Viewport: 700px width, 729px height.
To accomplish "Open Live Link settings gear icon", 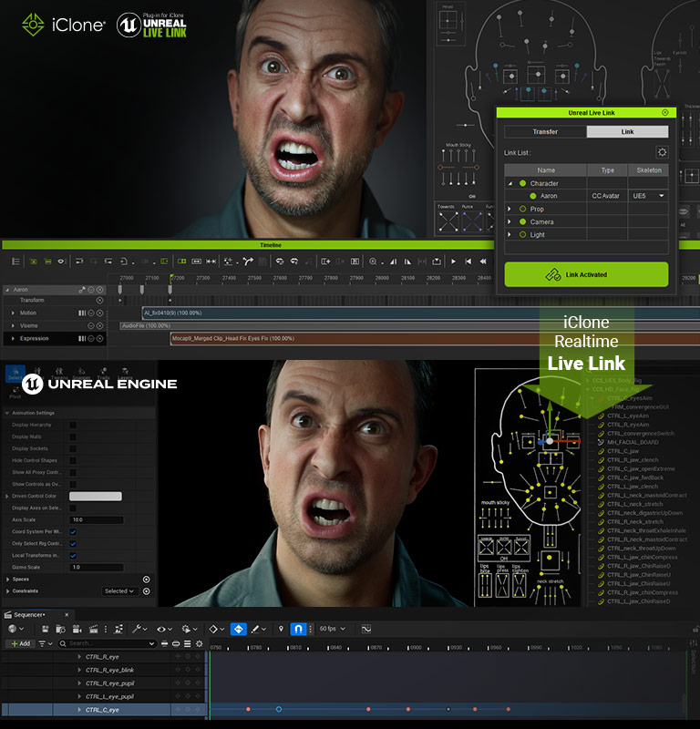I will coord(662,152).
